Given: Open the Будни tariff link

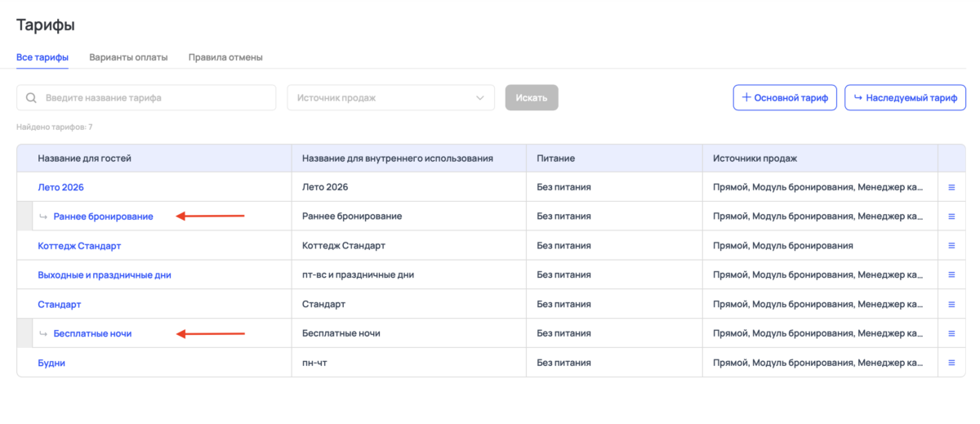Looking at the screenshot, I should [x=51, y=363].
